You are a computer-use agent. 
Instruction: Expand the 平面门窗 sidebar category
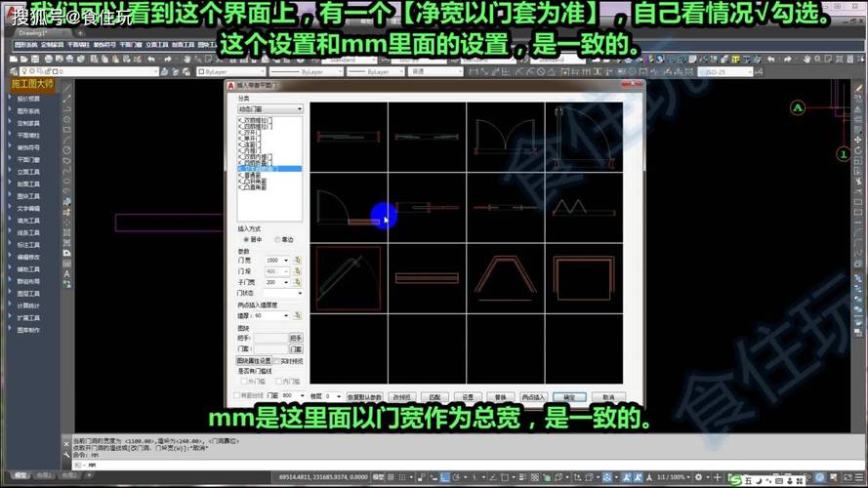28,159
